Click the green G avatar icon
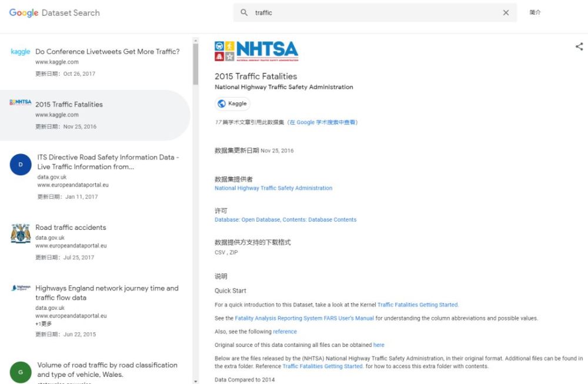Viewport: 588px width, 384px height. 21,372
